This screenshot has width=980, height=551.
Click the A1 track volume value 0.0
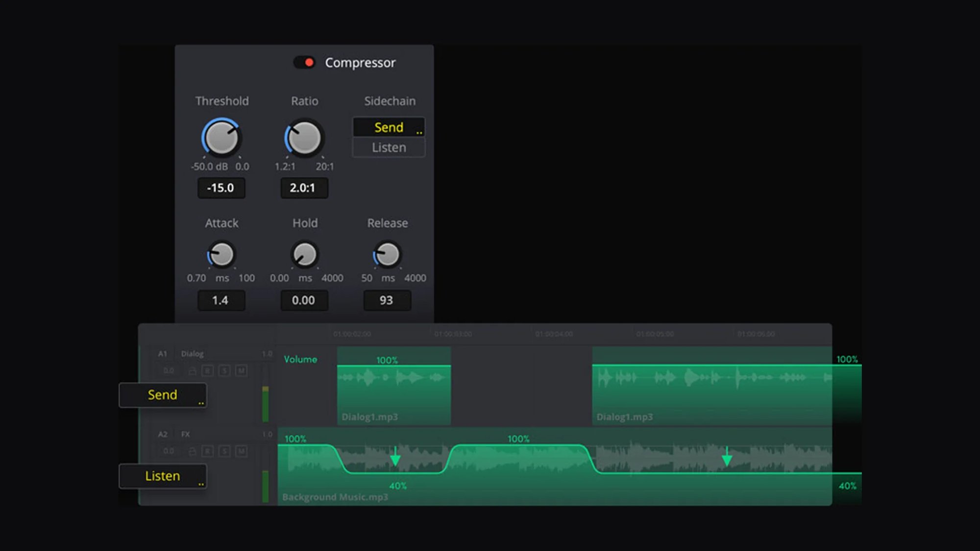tap(169, 371)
